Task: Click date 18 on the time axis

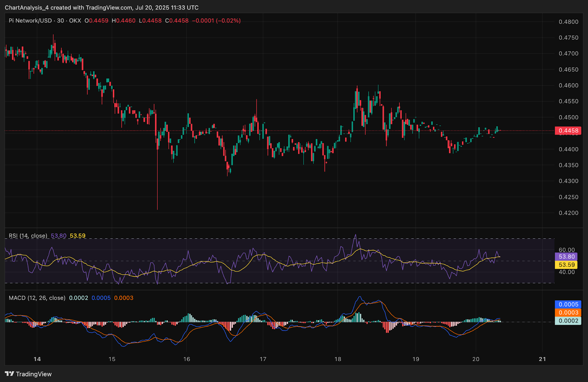Action: pos(338,359)
